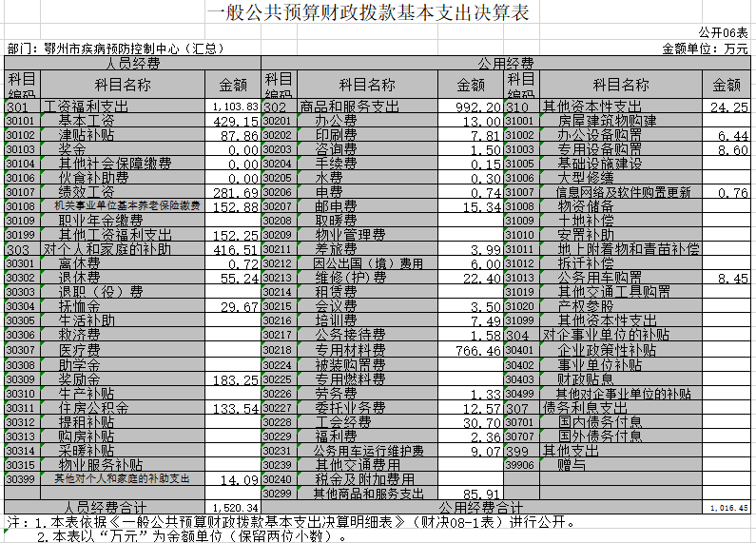756x543 pixels.
Task: Select the value 8.60 for 专用设备购置
Action: [x=727, y=149]
